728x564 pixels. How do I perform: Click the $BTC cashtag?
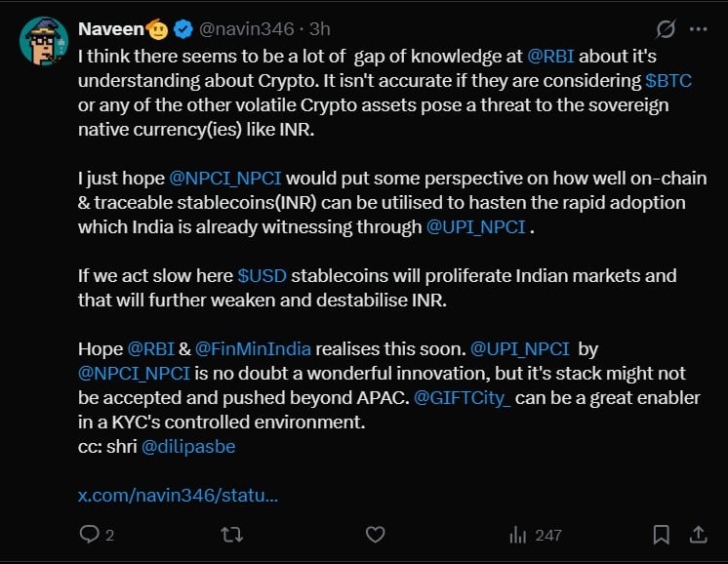(668, 80)
